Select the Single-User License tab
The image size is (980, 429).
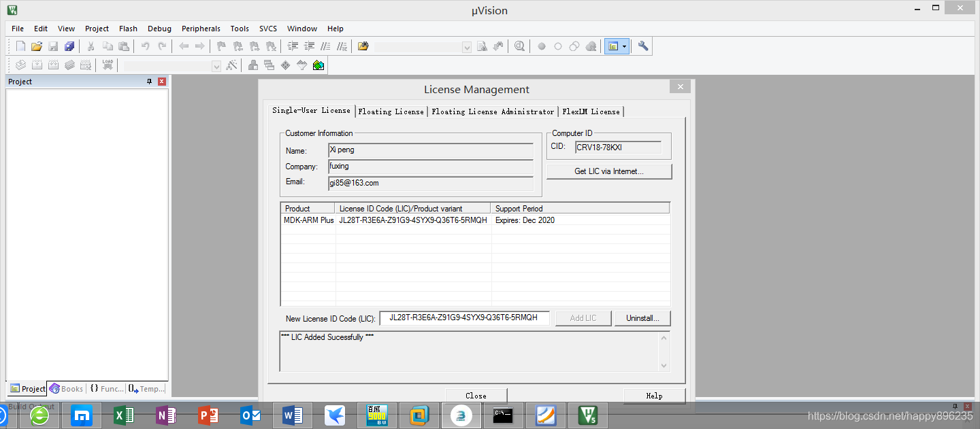coord(311,110)
